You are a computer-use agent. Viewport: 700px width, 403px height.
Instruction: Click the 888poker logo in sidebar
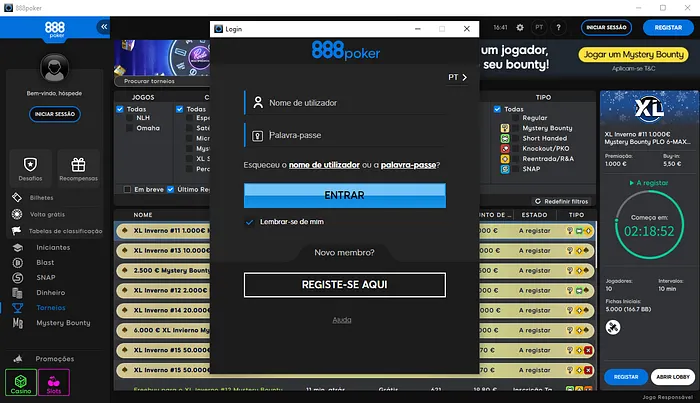54,29
